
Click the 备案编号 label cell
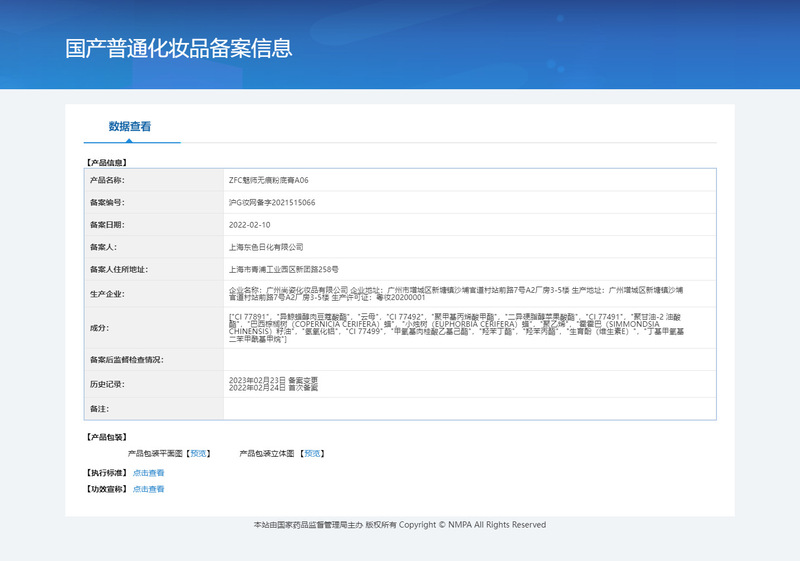click(154, 202)
